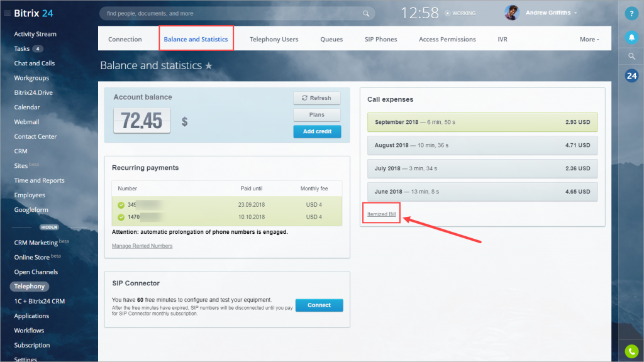
Task: Click the right sidebar search magnifier
Action: (x=631, y=56)
